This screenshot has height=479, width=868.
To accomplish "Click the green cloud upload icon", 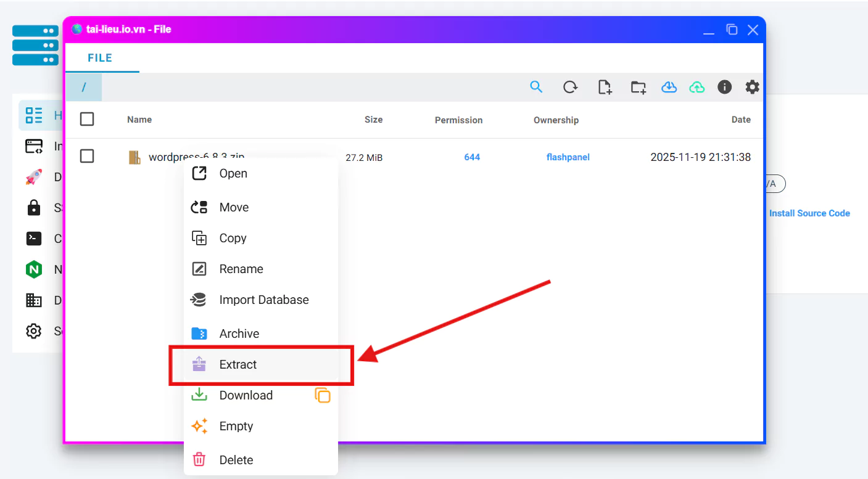I will pos(696,88).
